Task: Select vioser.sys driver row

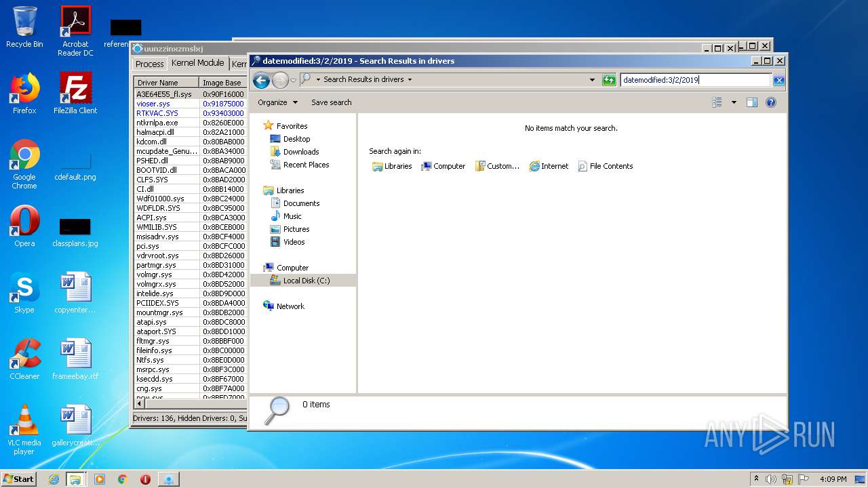Action: (190, 104)
